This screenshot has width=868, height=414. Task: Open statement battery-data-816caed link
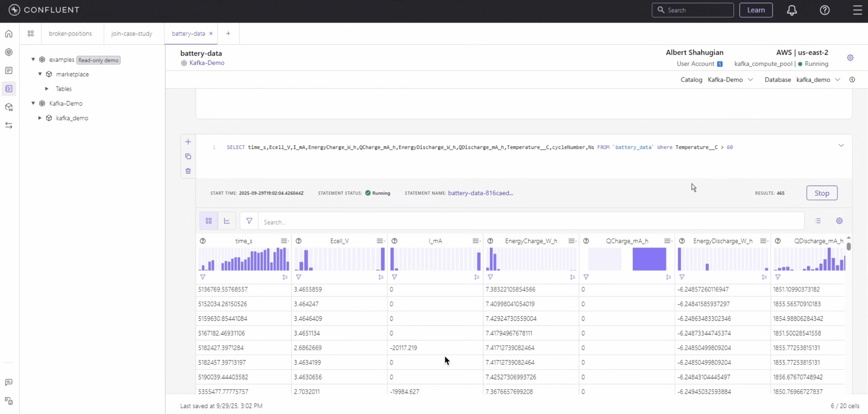pyautogui.click(x=480, y=193)
